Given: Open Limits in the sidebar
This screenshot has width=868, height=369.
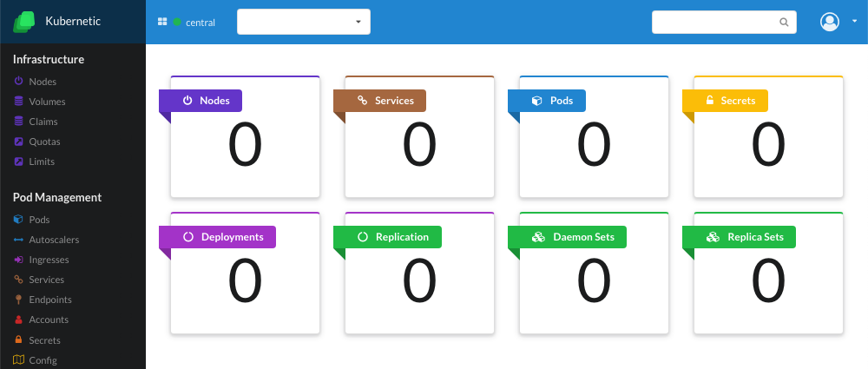Looking at the screenshot, I should coord(42,161).
